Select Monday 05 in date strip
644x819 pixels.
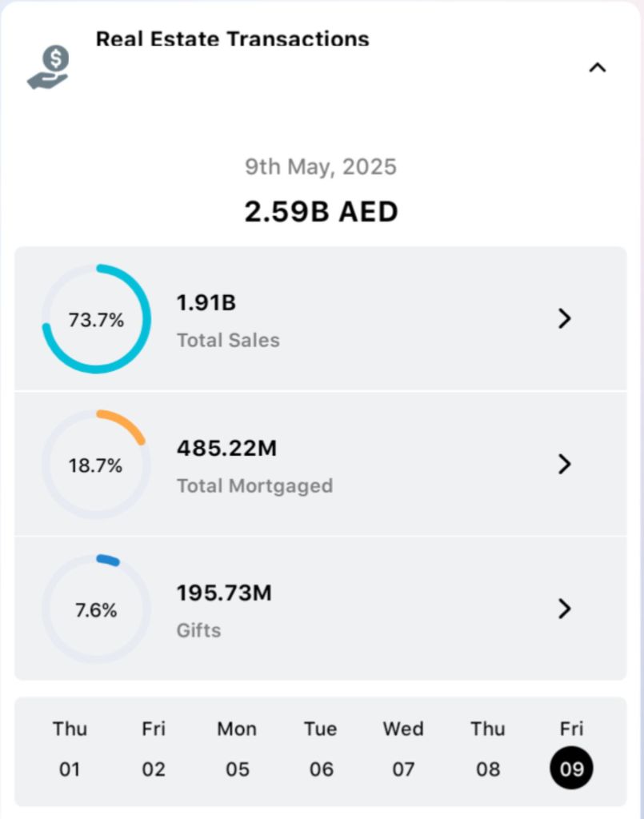[x=237, y=749]
